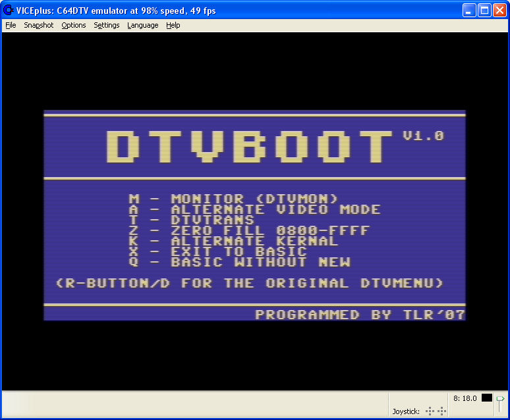Viewport: 510px width, 420px height.
Task: Open the File menu
Action: click(x=11, y=26)
